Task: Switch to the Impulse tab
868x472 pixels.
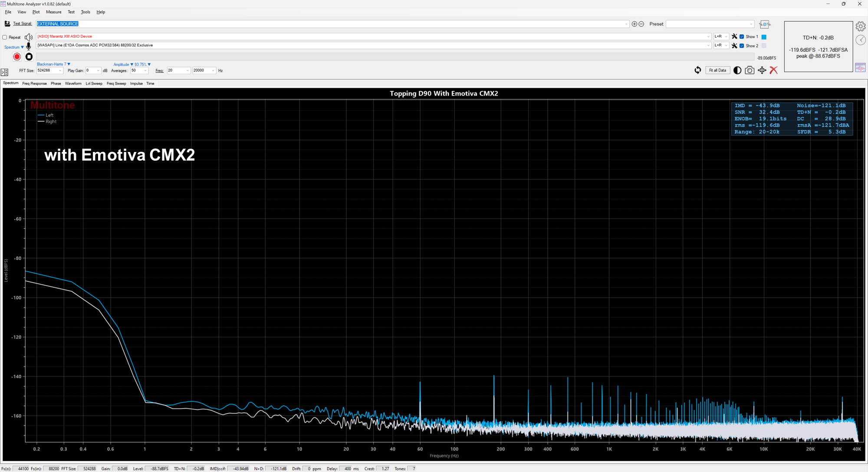Action: (x=136, y=83)
